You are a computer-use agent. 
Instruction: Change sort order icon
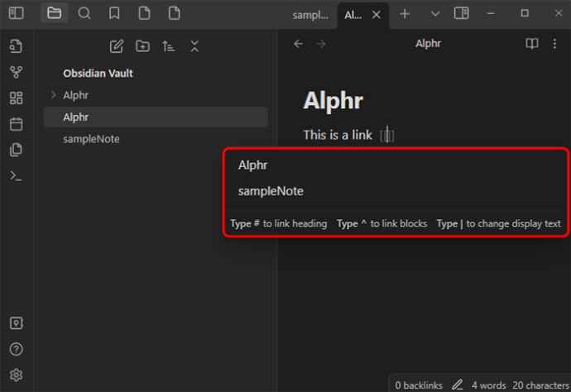tap(168, 46)
